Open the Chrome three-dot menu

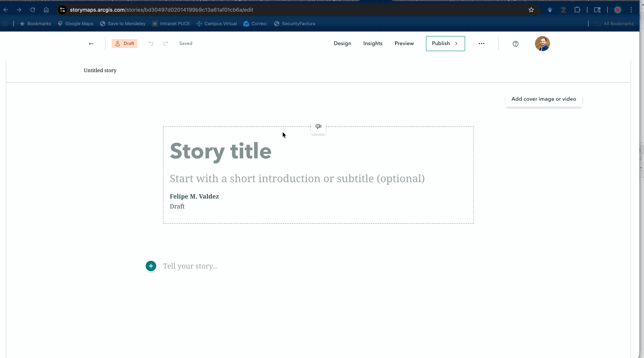coord(631,10)
